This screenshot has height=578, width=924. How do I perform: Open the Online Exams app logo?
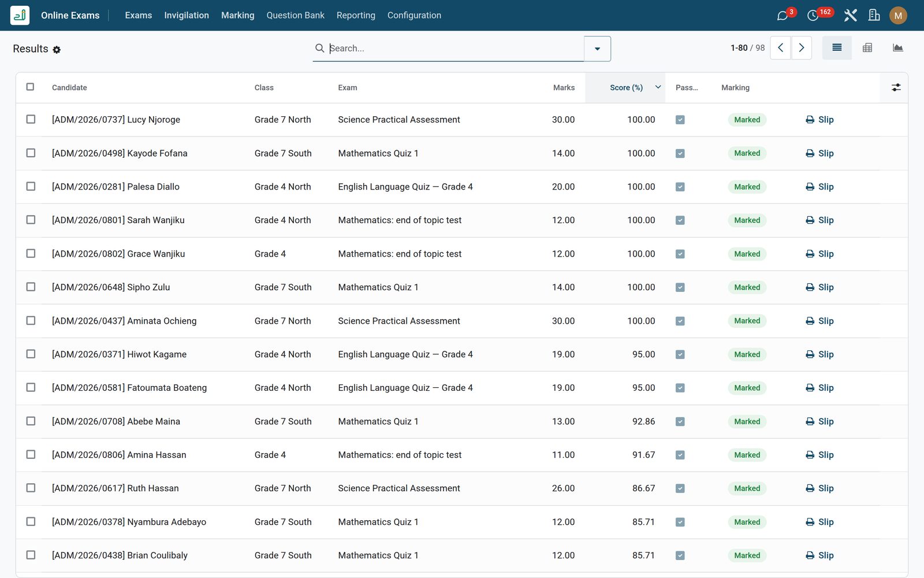pyautogui.click(x=20, y=15)
